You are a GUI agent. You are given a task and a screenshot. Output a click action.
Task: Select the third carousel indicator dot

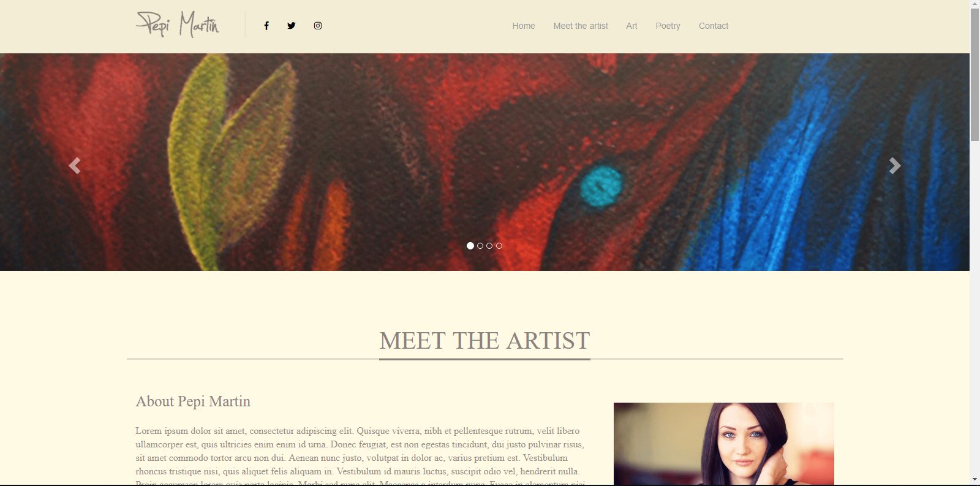(489, 246)
